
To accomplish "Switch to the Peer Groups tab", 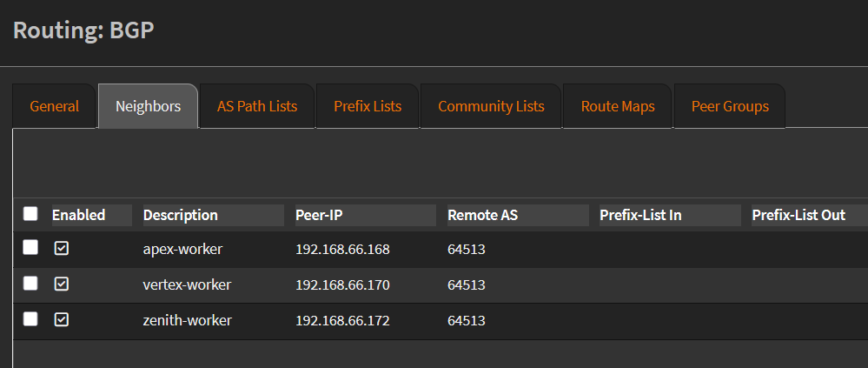I will (x=730, y=106).
